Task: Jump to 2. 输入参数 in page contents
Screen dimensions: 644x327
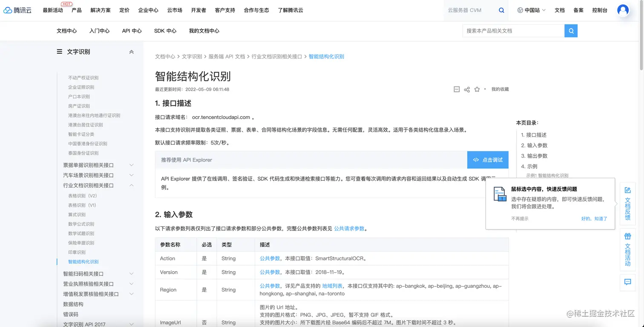Action: coord(534,145)
